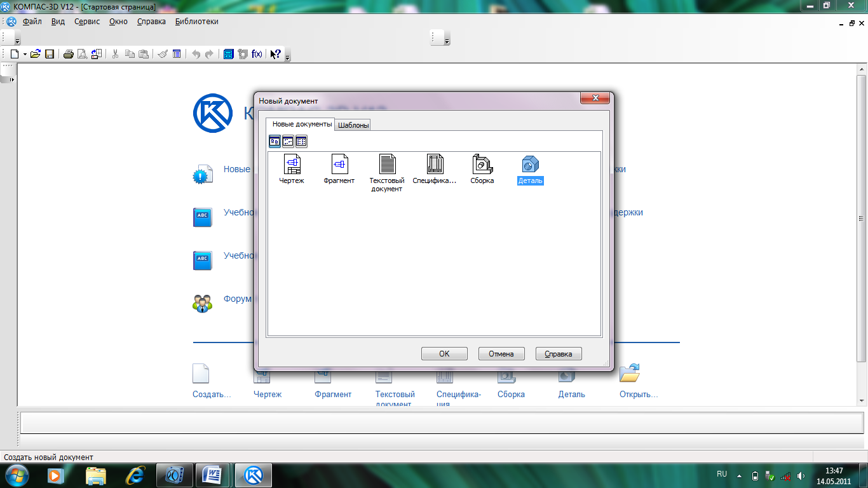The height and width of the screenshot is (488, 868).
Task: Open Windows Explorer from taskbar
Action: [x=96, y=475]
